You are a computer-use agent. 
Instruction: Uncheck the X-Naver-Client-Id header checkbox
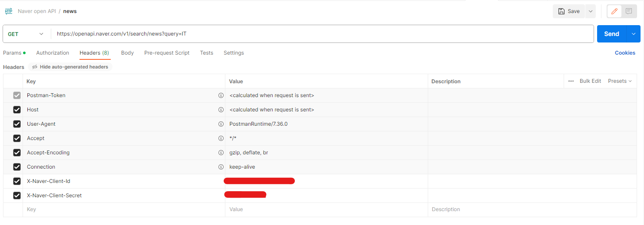point(17,181)
